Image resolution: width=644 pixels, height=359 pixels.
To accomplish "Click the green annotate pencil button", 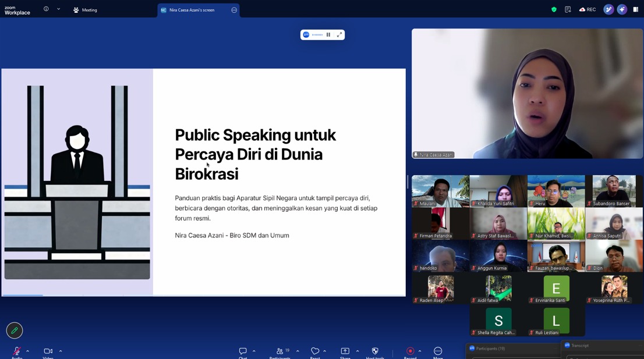I will [x=15, y=330].
